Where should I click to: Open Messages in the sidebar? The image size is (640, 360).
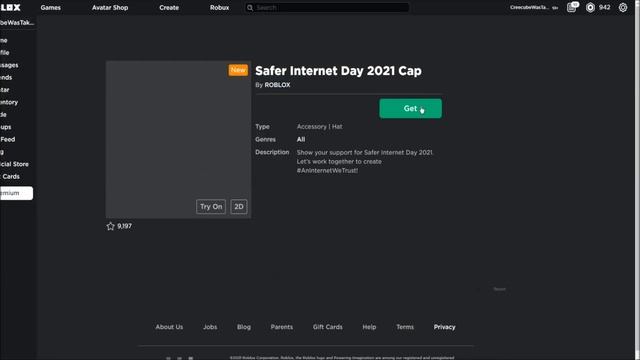(9, 65)
